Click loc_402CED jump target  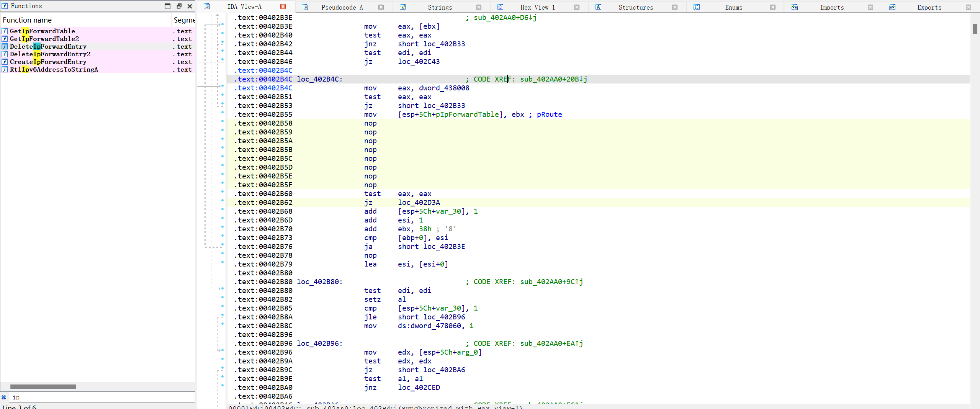419,388
